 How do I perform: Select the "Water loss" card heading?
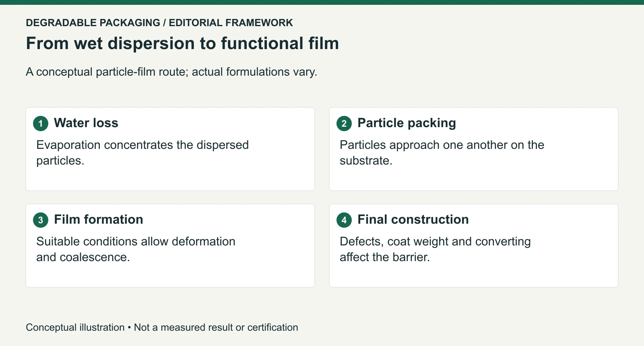pyautogui.click(x=86, y=123)
